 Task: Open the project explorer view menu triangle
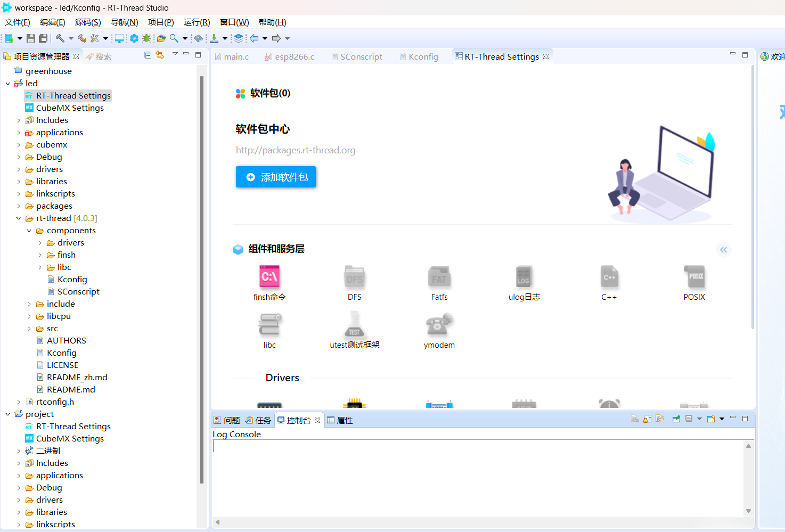coord(175,54)
